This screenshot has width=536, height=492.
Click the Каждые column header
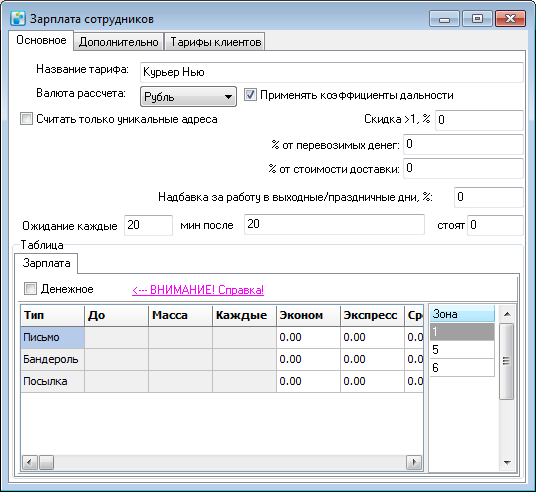[244, 315]
